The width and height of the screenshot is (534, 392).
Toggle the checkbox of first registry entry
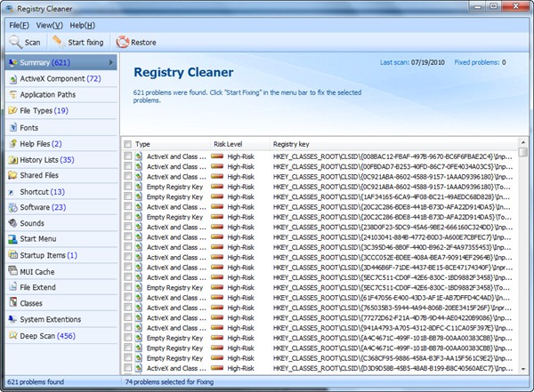128,156
